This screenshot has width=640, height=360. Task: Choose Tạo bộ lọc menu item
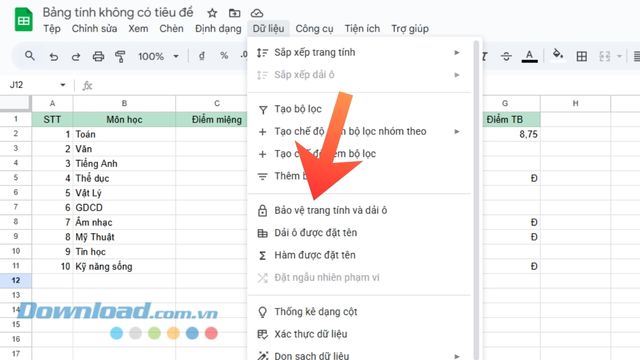[359, 109]
